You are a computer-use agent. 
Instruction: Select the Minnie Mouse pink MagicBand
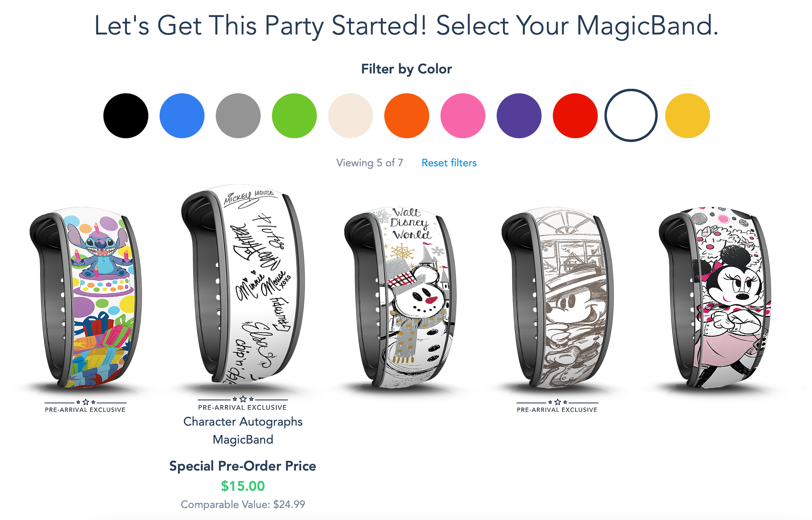coord(715,297)
